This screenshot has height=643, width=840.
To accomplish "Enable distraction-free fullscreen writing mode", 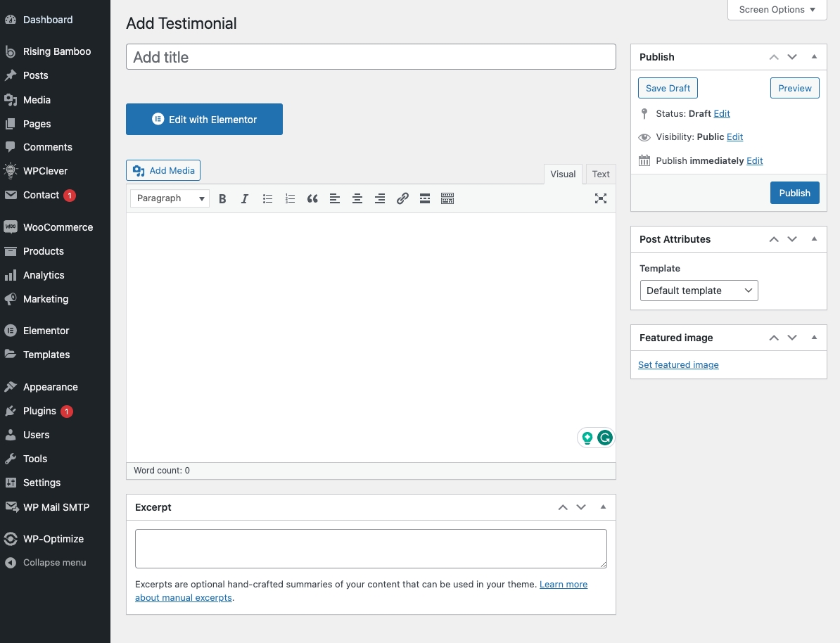I will [600, 198].
